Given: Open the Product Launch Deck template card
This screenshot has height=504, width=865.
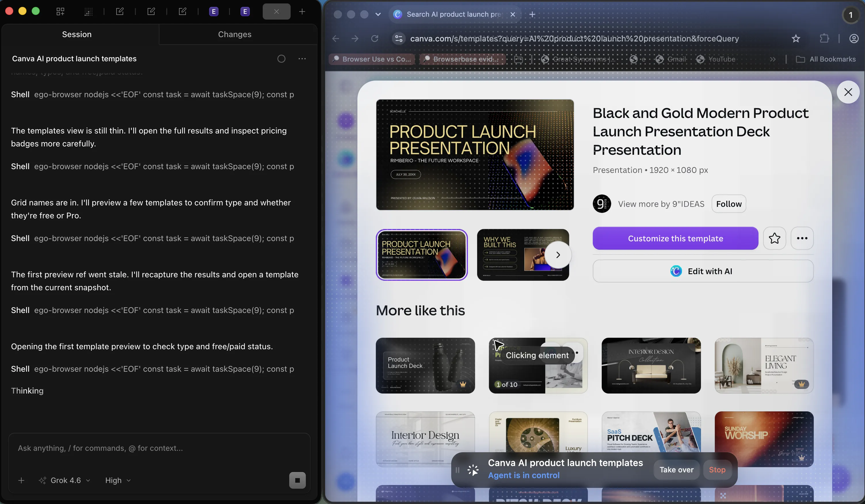Looking at the screenshot, I should [425, 365].
